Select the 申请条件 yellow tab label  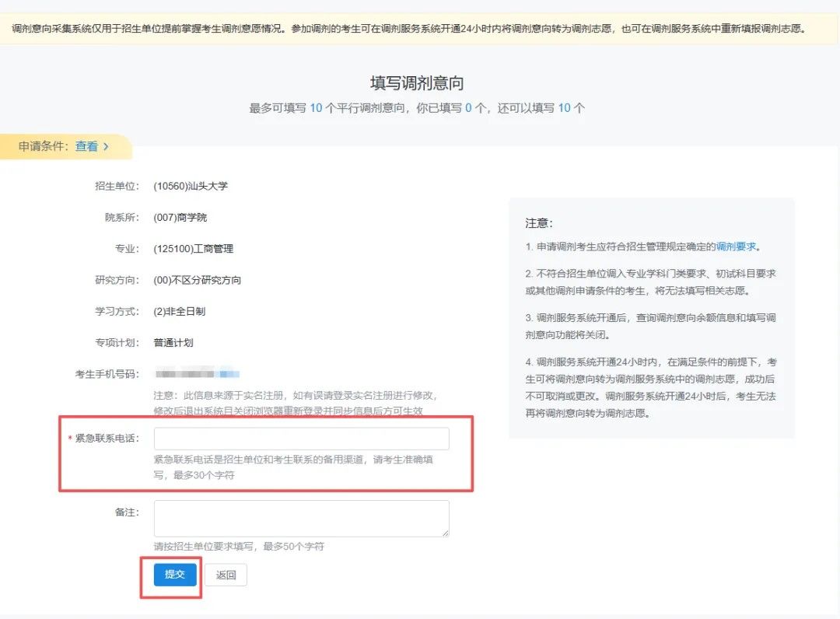tap(44, 146)
